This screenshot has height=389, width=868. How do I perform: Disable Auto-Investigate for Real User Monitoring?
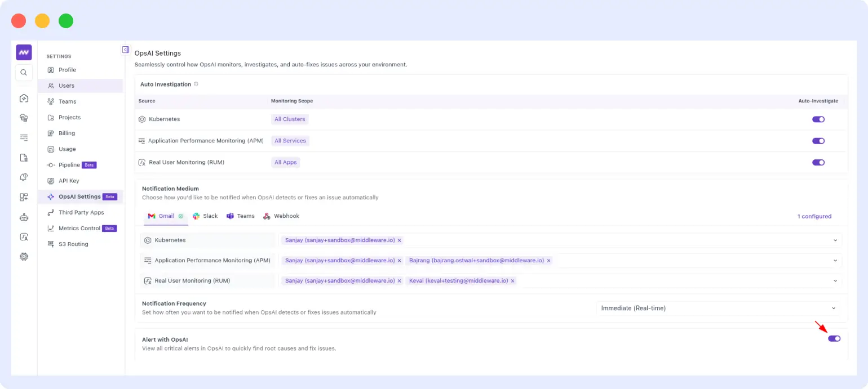pyautogui.click(x=818, y=162)
